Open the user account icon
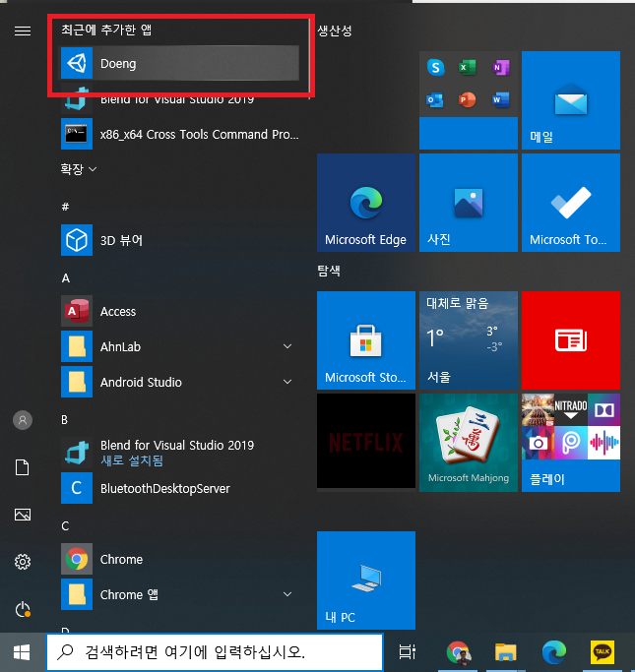Image resolution: width=635 pixels, height=672 pixels. point(23,420)
